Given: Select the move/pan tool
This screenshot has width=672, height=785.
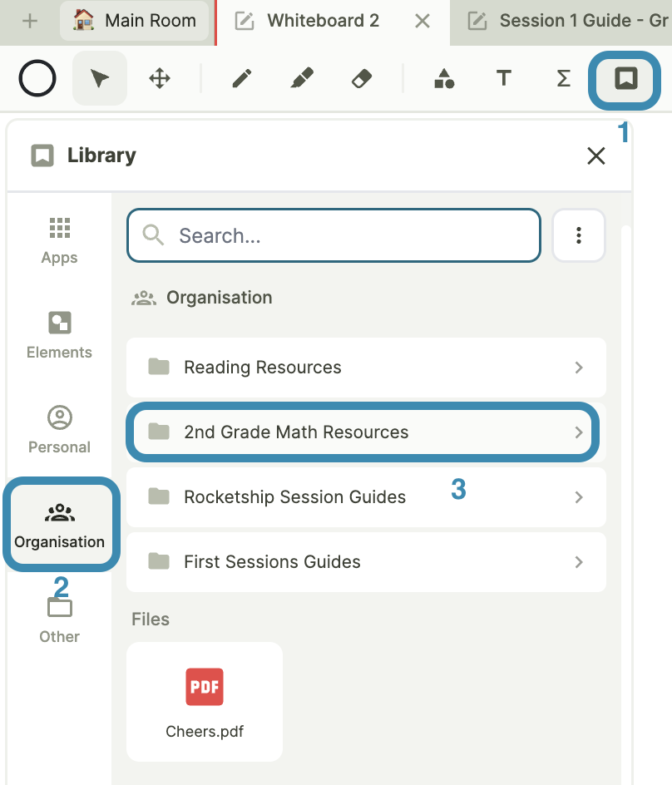Looking at the screenshot, I should 158,78.
